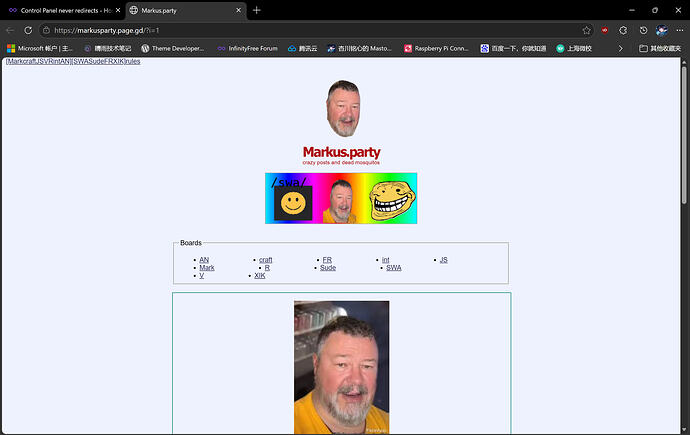Viewport: 690px width, 435px height.
Task: Click the user profile avatar icon
Action: tap(661, 30)
